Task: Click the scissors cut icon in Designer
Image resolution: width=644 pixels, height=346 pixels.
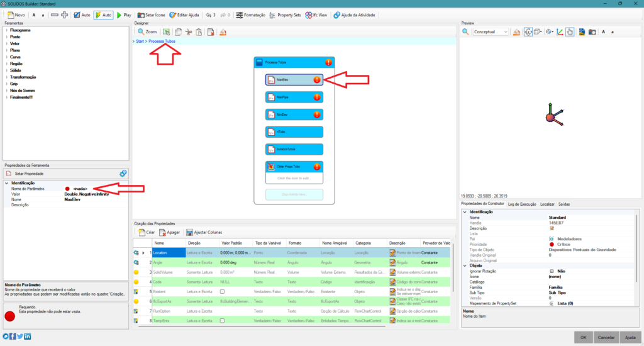Action: (x=188, y=31)
